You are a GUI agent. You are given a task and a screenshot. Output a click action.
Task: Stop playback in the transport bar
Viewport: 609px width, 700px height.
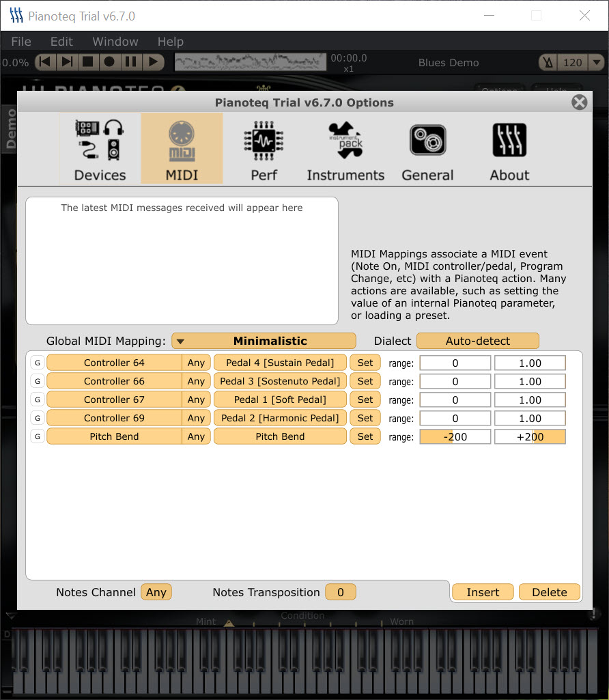[x=88, y=61]
